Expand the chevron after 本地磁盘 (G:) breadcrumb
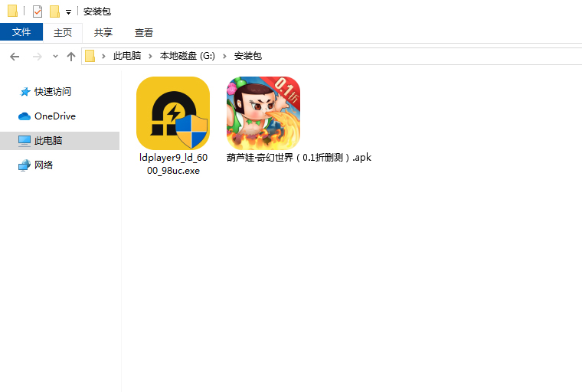582x392 pixels. click(x=226, y=56)
